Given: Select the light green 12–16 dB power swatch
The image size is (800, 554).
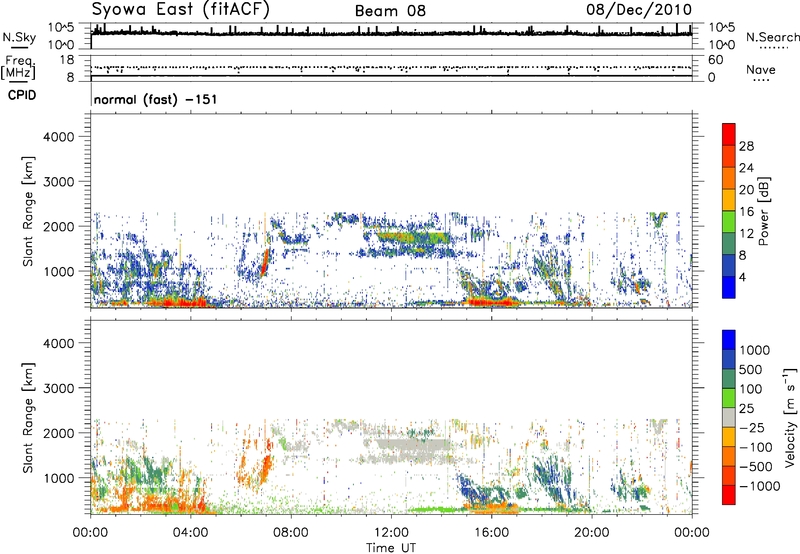Looking at the screenshot, I should [x=729, y=221].
